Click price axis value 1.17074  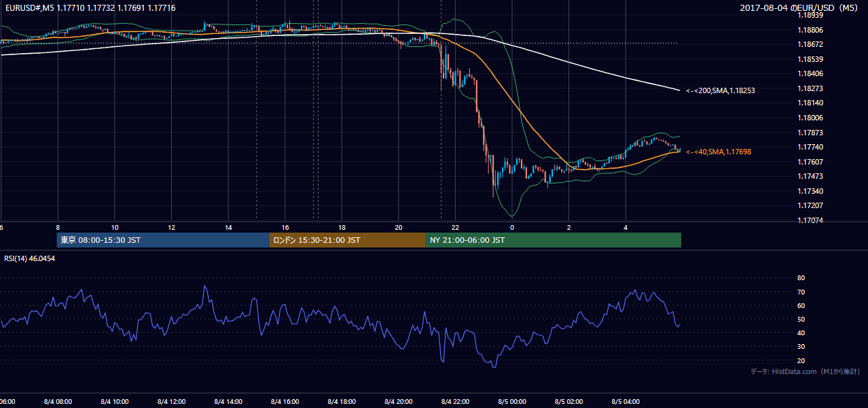pyautogui.click(x=810, y=220)
